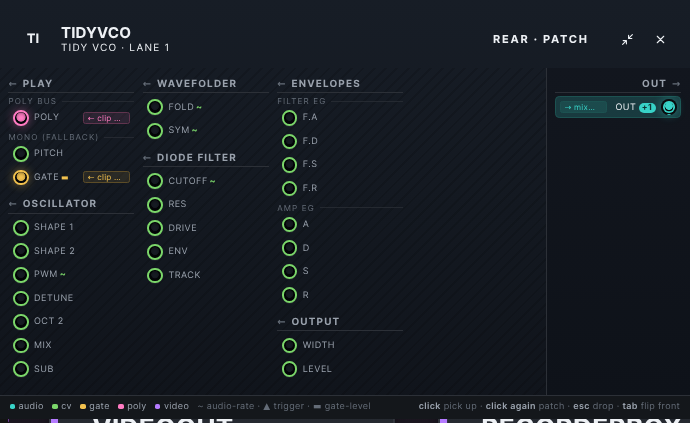Click the teal mix cable tag
This screenshot has height=423, width=690.
[x=583, y=107]
